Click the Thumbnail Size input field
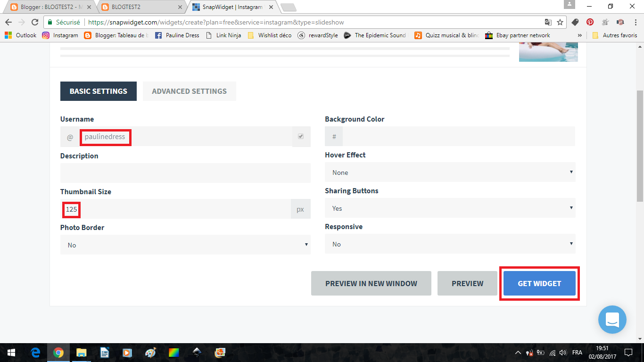Image resolution: width=644 pixels, height=362 pixels. click(184, 209)
